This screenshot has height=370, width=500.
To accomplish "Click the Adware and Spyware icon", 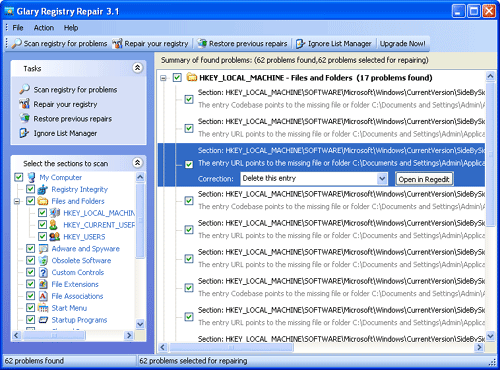I will click(x=43, y=249).
